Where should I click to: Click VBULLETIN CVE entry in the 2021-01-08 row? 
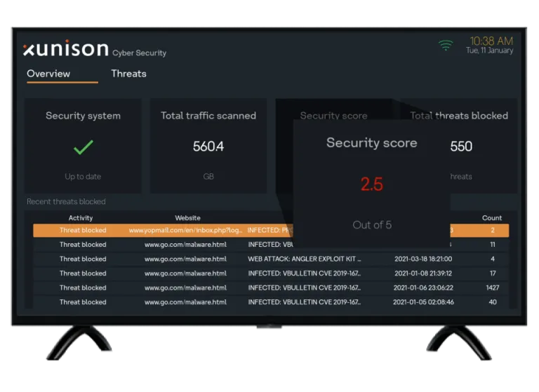pos(305,273)
